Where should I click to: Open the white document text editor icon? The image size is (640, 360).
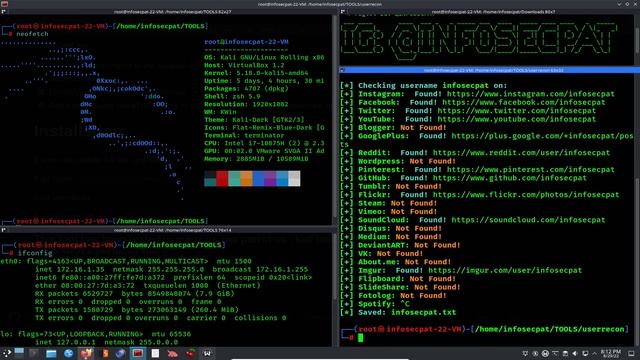point(155,353)
